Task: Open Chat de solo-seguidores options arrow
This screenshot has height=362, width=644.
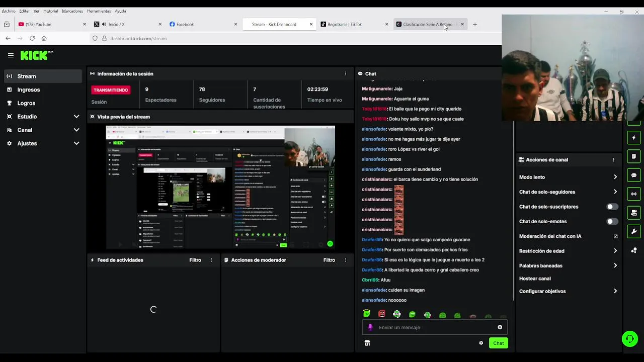Action: pos(615,192)
